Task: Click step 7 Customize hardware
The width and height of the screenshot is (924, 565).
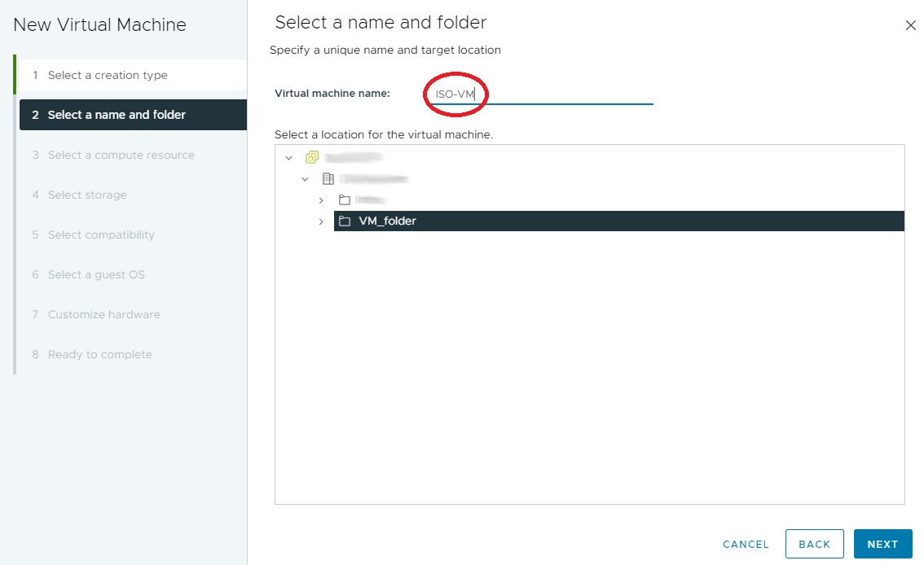Action: pyautogui.click(x=103, y=314)
